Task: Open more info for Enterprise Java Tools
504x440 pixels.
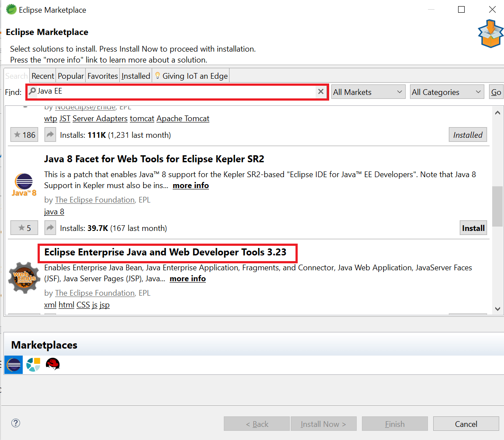Action: click(188, 279)
